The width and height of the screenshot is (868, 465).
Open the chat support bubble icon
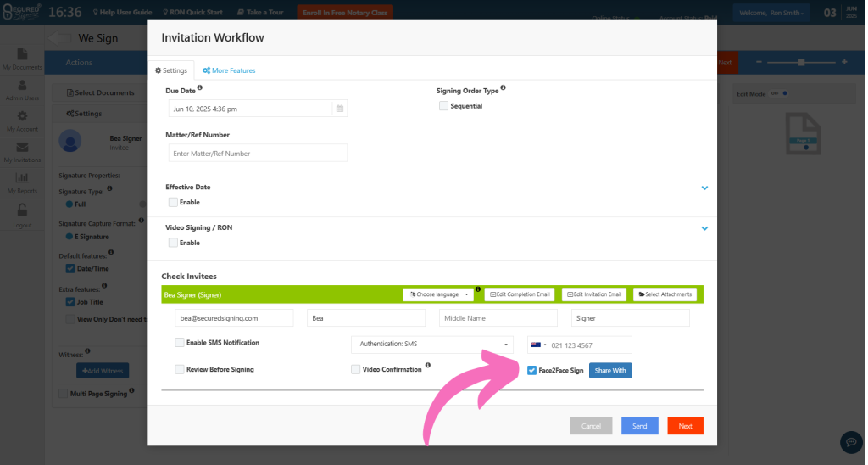tap(851, 442)
